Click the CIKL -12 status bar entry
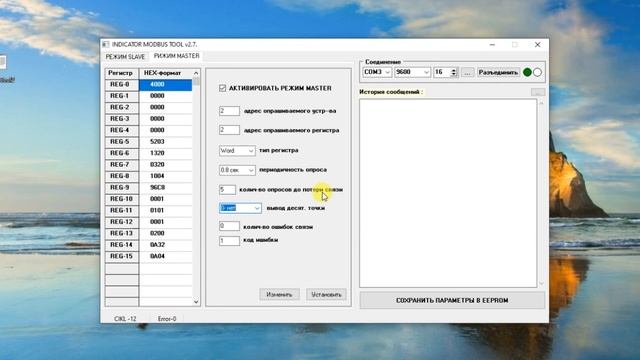The image size is (640, 360). (x=125, y=319)
